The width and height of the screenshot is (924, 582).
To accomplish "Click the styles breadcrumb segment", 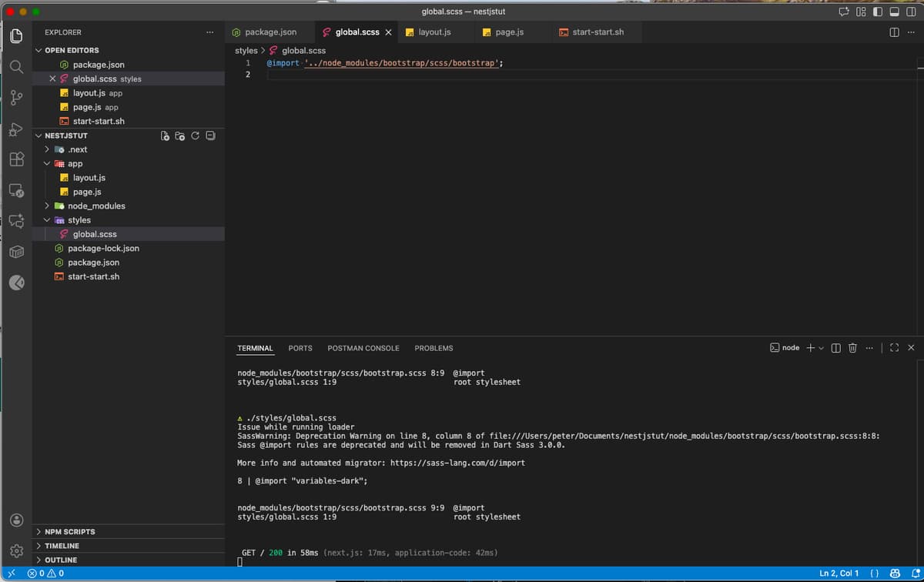I will tap(246, 50).
